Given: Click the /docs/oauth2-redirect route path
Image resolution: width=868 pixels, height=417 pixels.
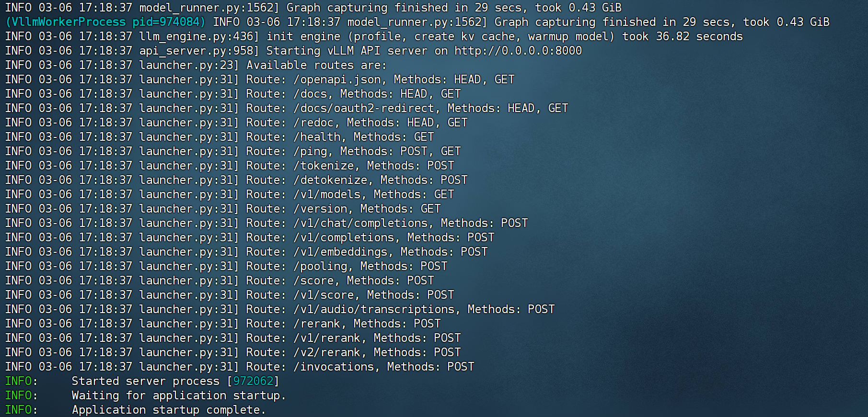Looking at the screenshot, I should click(x=364, y=108).
